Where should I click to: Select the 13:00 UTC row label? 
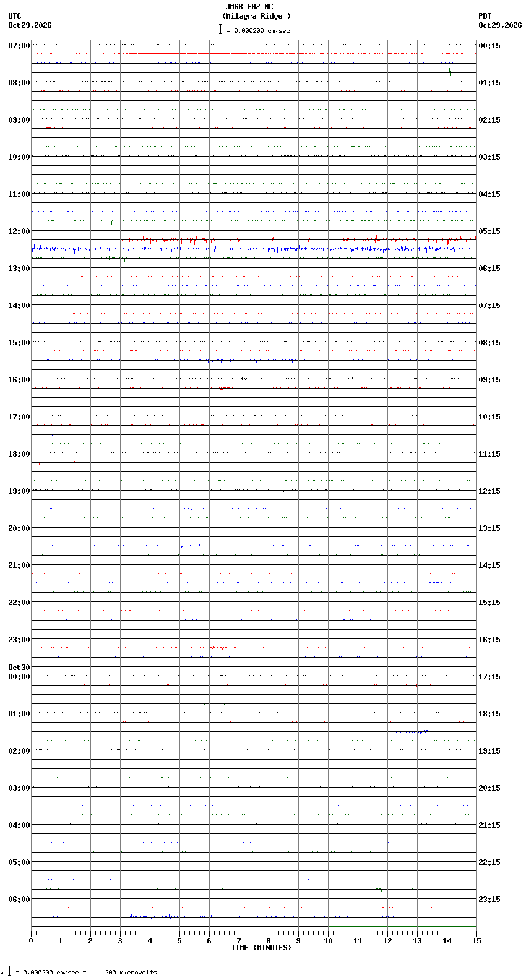coord(19,269)
